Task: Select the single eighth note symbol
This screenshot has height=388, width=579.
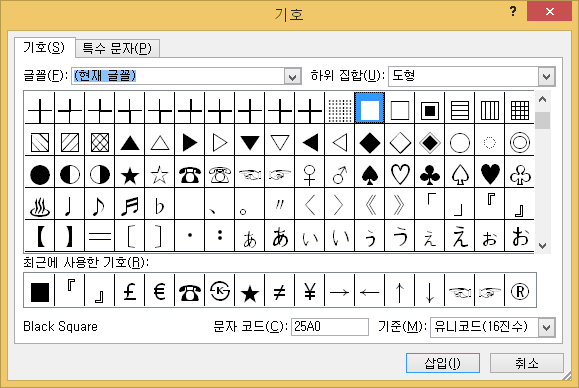Action: [x=100, y=206]
